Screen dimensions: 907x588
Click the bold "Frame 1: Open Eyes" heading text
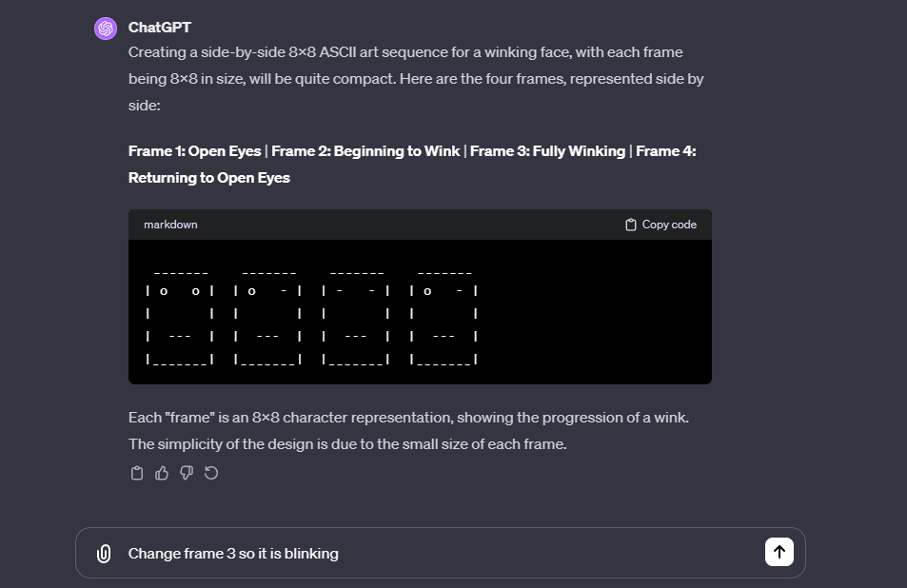195,151
